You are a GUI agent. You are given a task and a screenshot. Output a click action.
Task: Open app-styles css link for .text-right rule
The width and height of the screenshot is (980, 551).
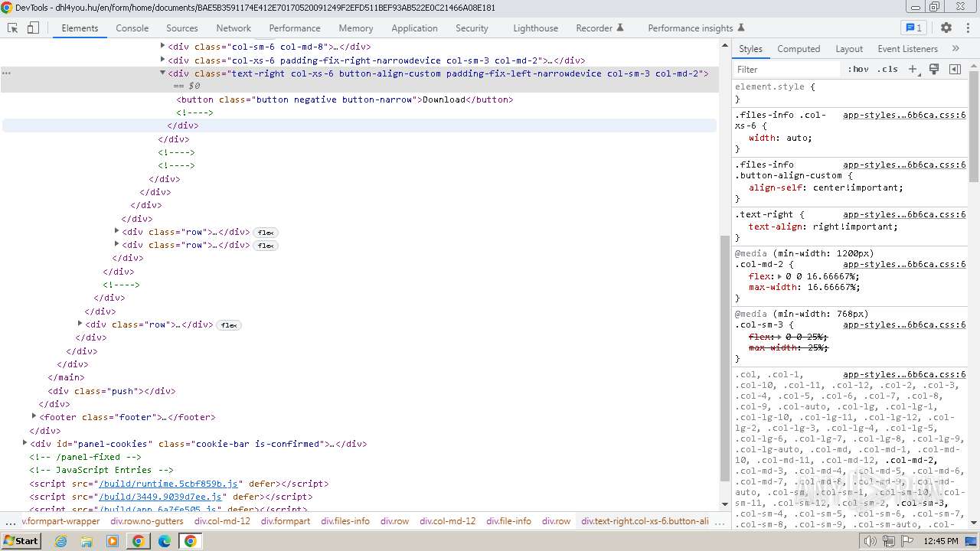[x=904, y=214]
